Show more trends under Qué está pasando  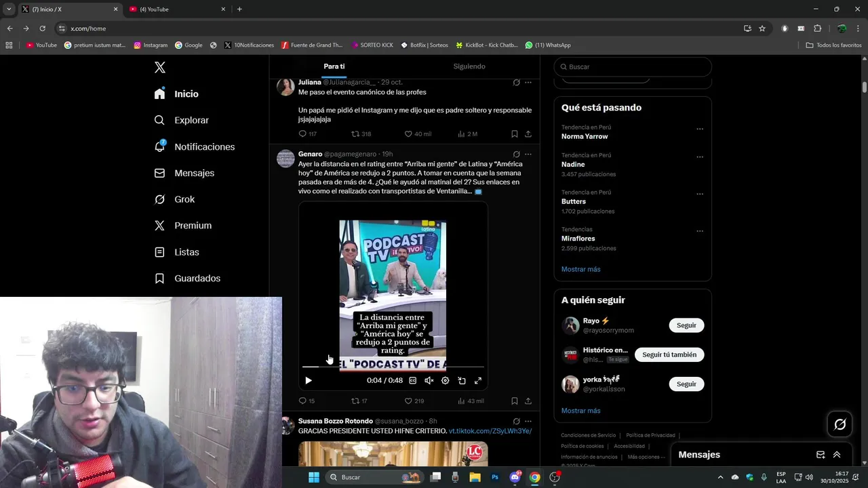click(580, 269)
